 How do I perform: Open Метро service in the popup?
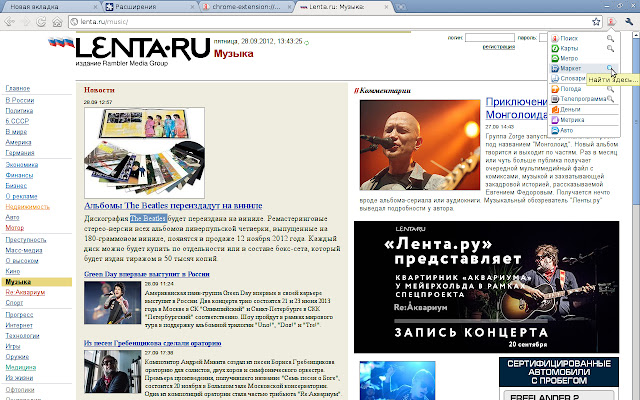point(569,58)
